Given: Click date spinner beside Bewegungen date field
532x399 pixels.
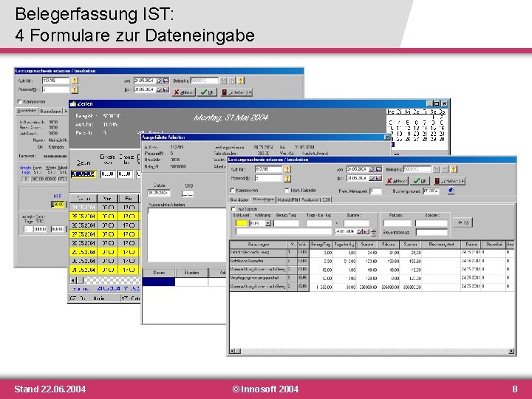Looking at the screenshot, I should pyautogui.click(x=374, y=232).
